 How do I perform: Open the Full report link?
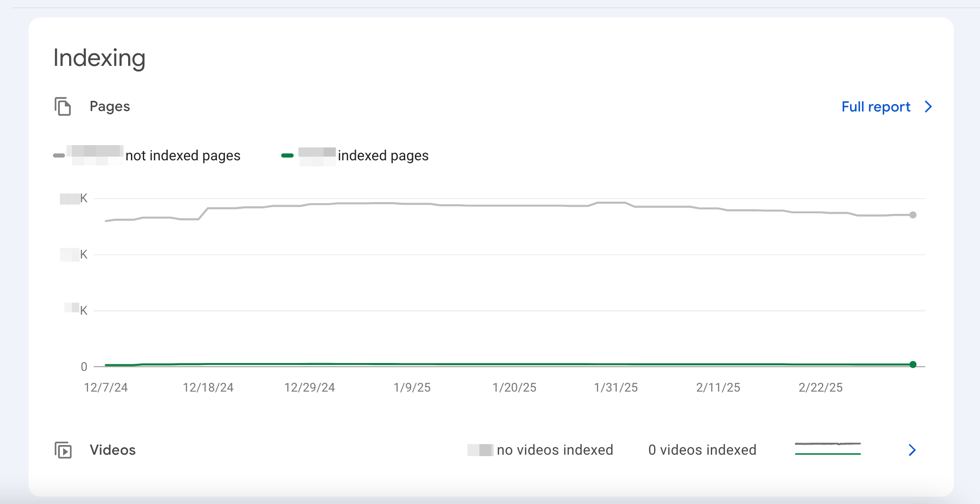pyautogui.click(x=875, y=106)
